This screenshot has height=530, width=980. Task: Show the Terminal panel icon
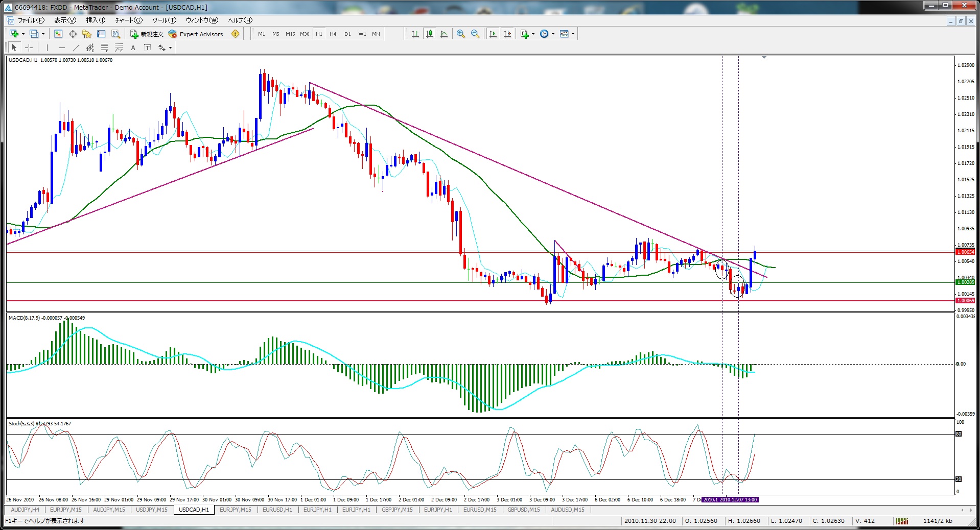tap(101, 34)
